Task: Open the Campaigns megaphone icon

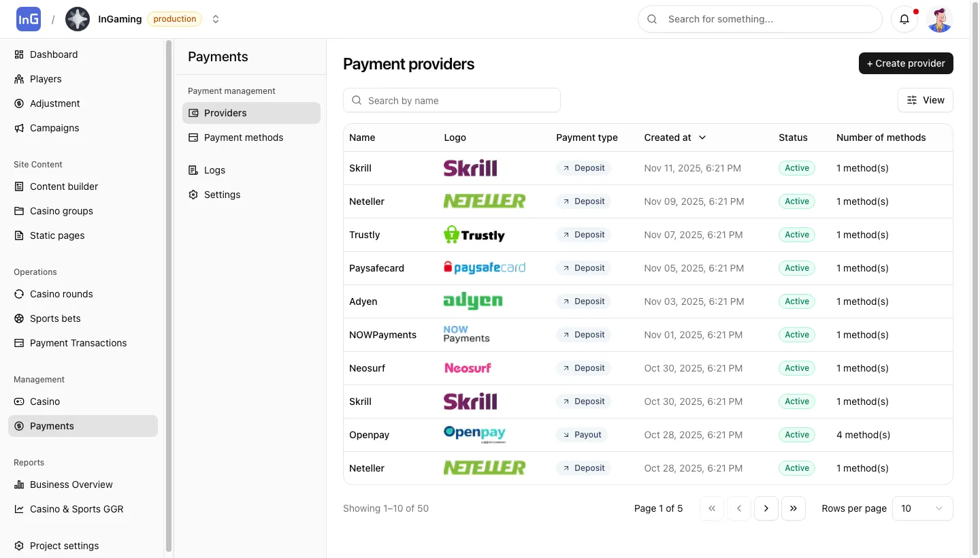Action: pyautogui.click(x=18, y=128)
